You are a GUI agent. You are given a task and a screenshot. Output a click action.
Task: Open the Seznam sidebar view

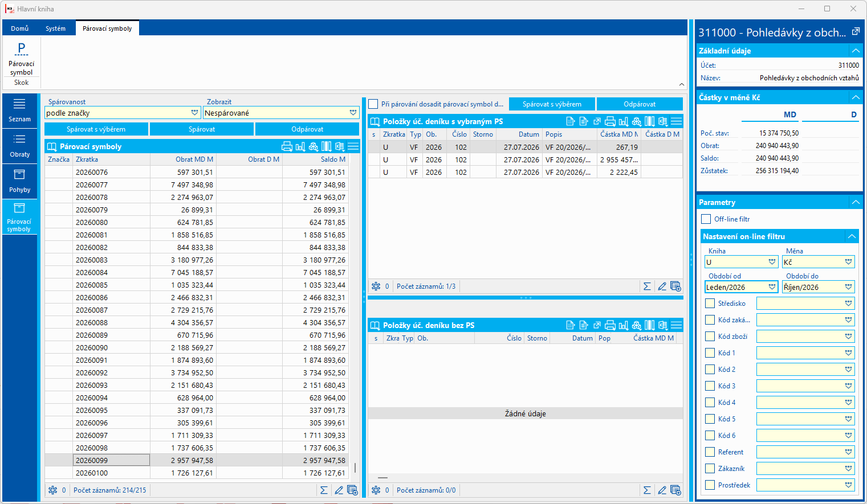click(x=20, y=110)
